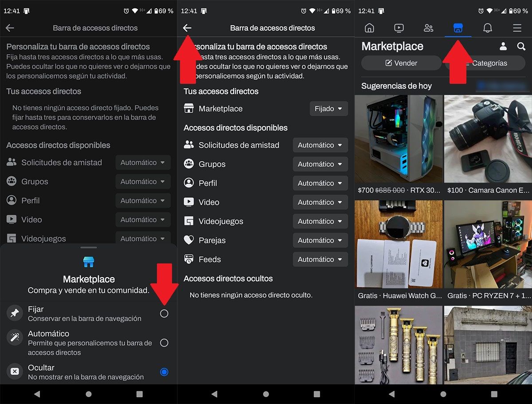This screenshot has height=404, width=532.
Task: Tap the Feeds icon
Action: coord(189,259)
